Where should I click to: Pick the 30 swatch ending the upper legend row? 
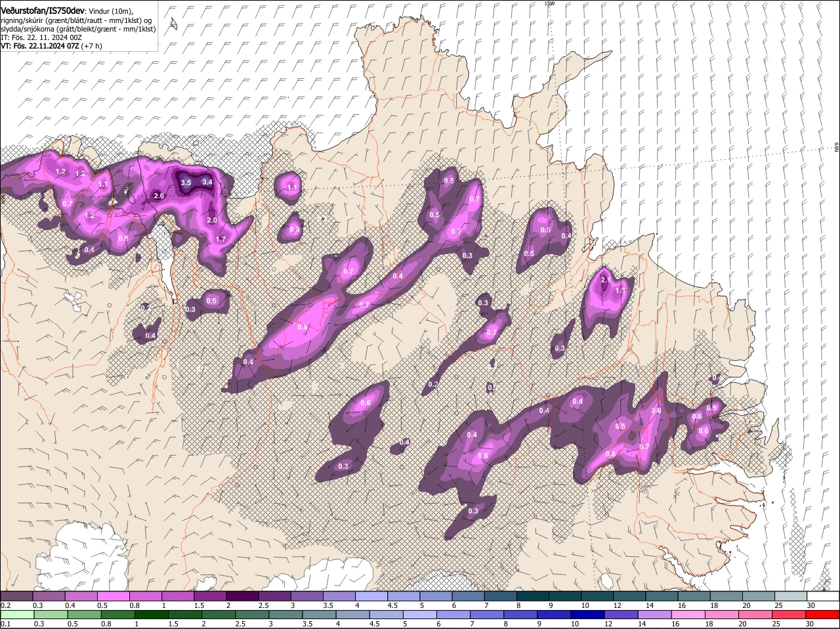pos(822,596)
